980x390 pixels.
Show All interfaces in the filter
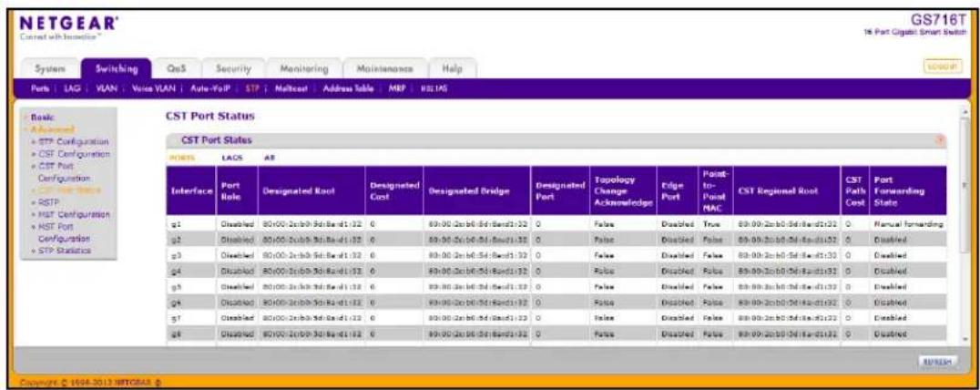(x=270, y=159)
